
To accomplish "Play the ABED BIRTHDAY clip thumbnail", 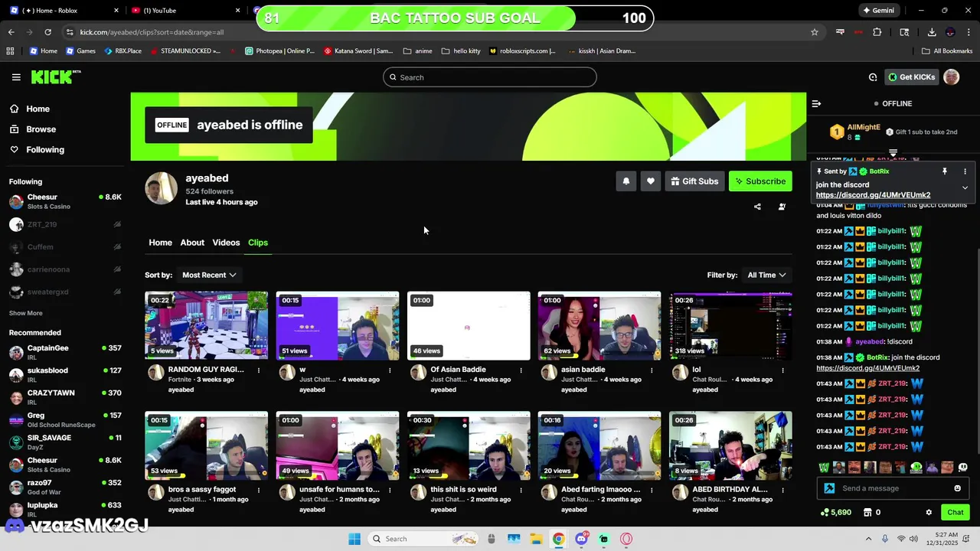I will coord(730,445).
